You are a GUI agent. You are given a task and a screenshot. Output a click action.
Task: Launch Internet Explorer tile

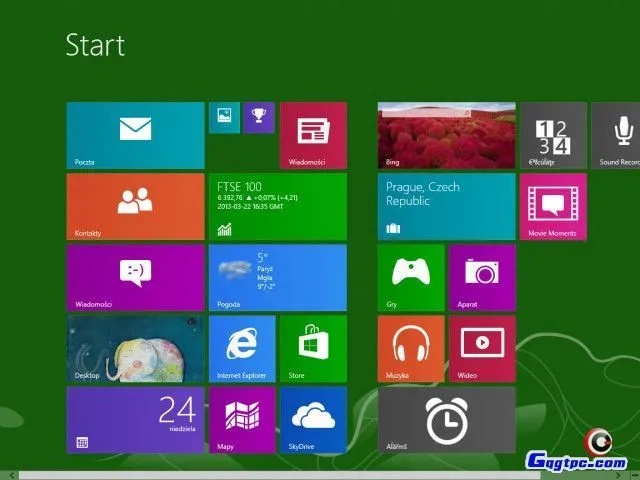[x=241, y=349]
